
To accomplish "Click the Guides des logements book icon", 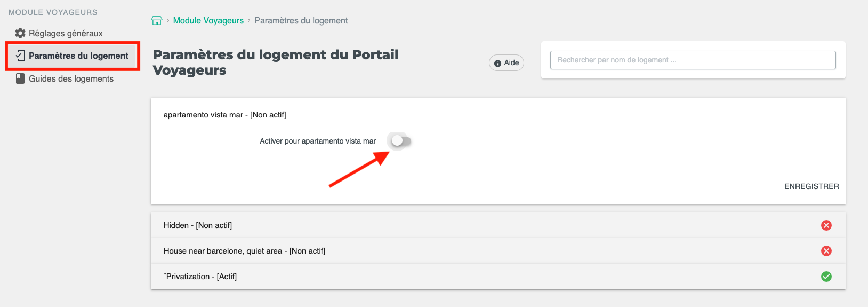I will (x=20, y=78).
